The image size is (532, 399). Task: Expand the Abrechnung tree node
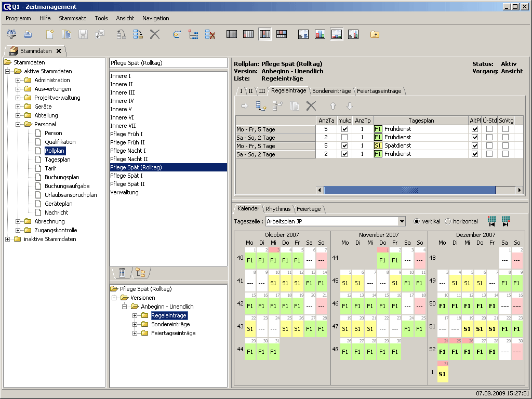(x=18, y=221)
